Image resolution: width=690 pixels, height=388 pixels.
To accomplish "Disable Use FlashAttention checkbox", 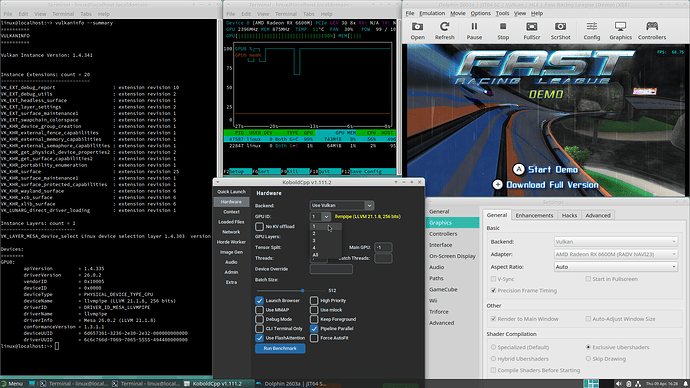I will [259, 338].
